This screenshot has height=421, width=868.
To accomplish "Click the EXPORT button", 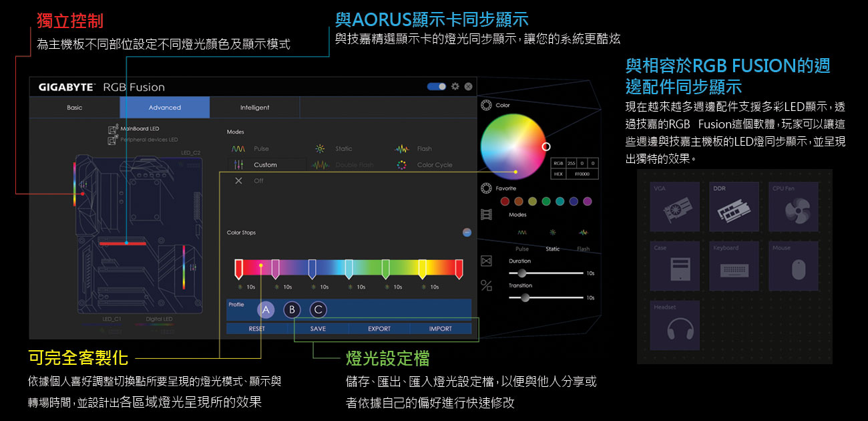I will 379,329.
